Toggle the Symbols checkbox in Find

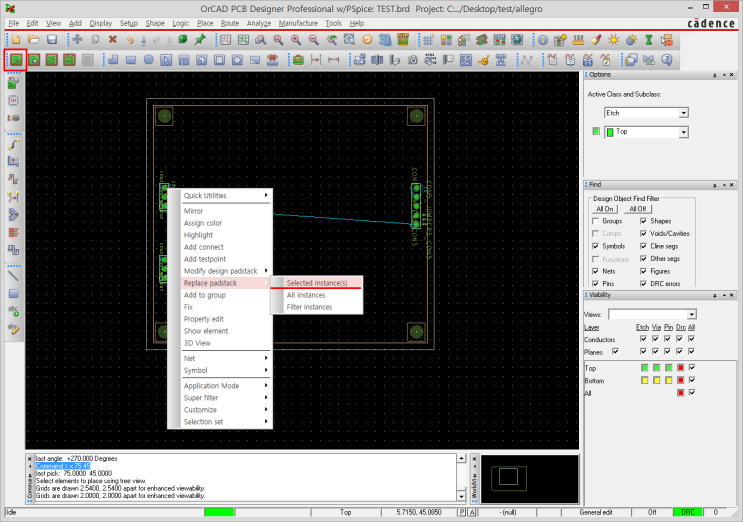click(596, 245)
